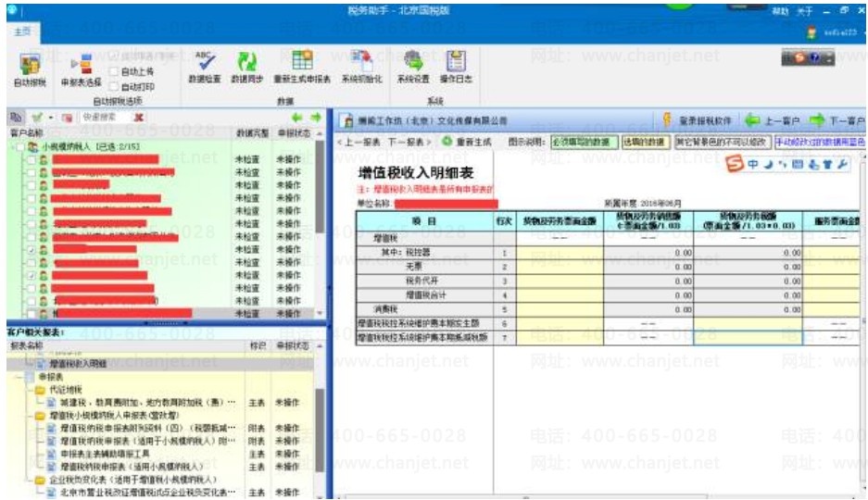
Task: Open dropdown arrow next to green checkmark
Action: point(50,118)
